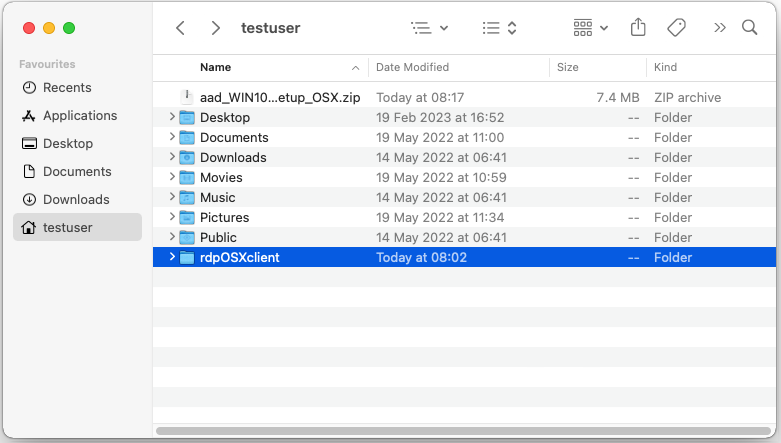
Task: Open the group-by dropdown menu
Action: [x=590, y=28]
